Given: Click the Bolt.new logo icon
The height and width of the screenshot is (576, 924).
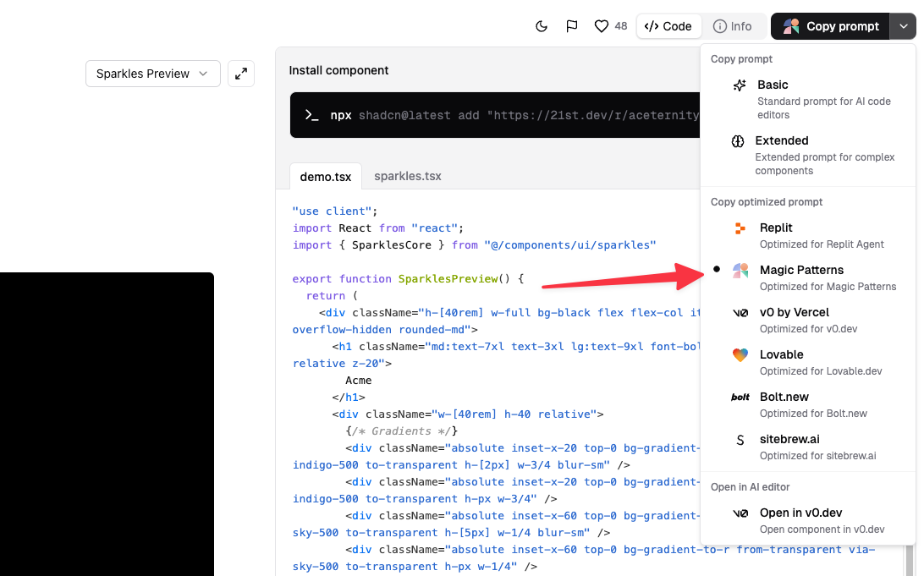Looking at the screenshot, I should tap(740, 397).
